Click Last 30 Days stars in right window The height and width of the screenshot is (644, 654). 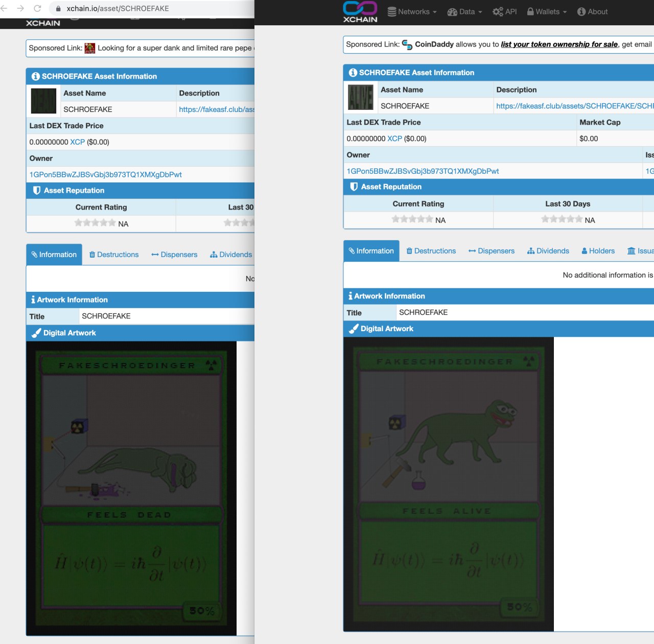(x=562, y=219)
